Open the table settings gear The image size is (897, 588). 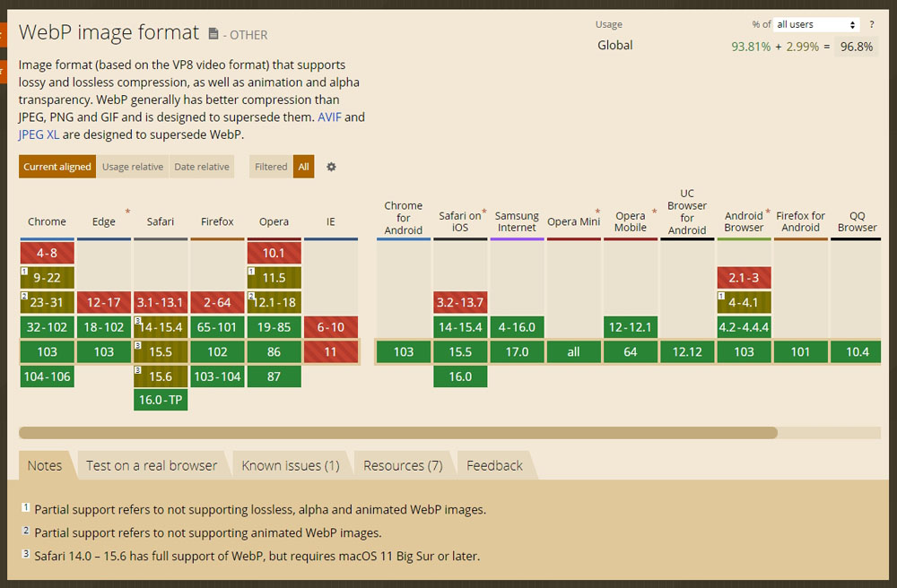click(x=331, y=167)
